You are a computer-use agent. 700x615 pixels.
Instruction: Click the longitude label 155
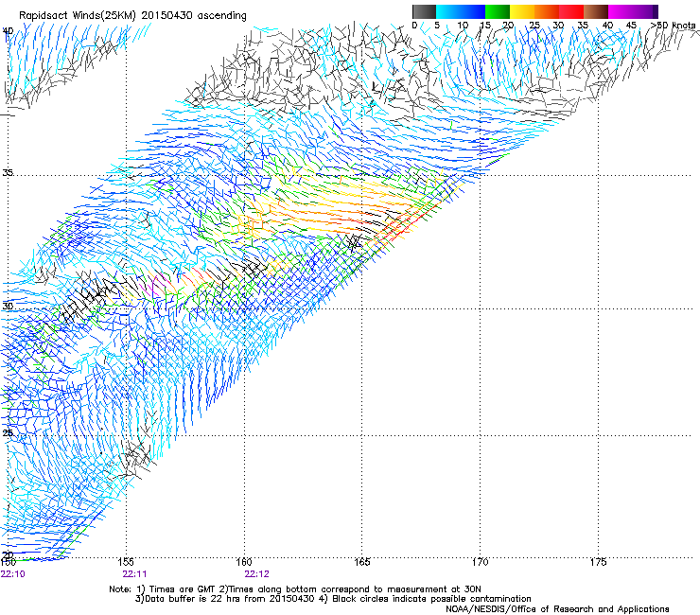(x=126, y=562)
